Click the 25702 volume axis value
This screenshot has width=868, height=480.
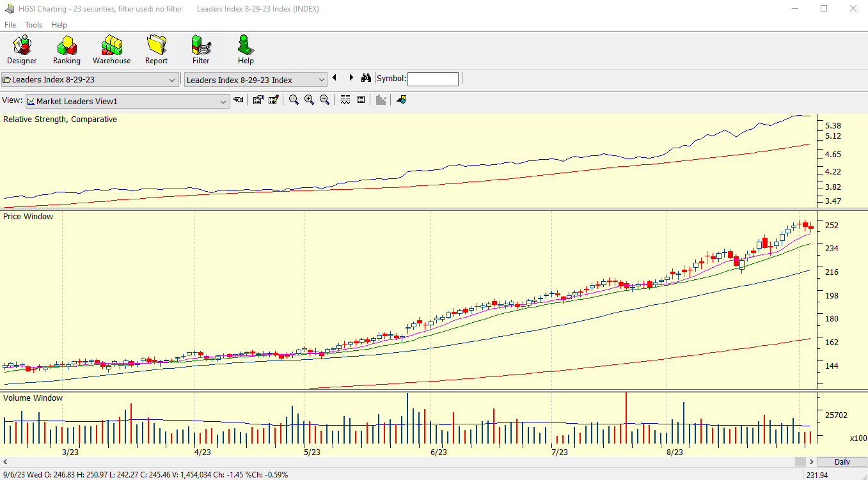836,415
